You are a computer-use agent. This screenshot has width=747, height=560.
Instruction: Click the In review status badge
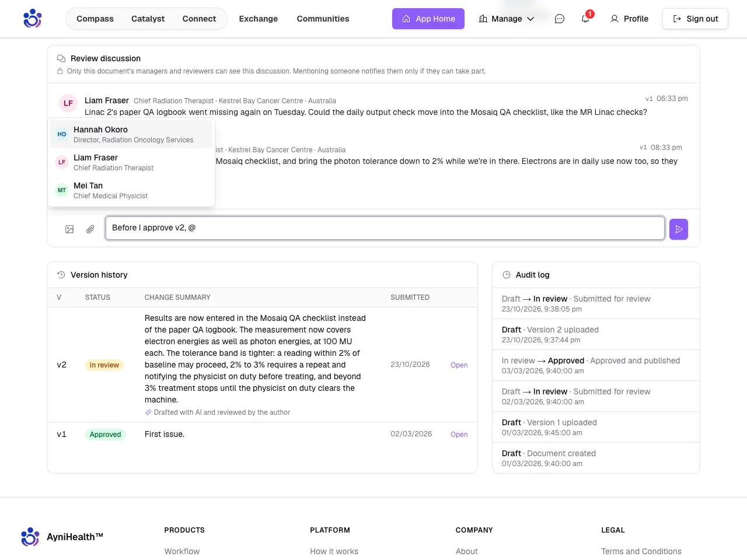104,365
